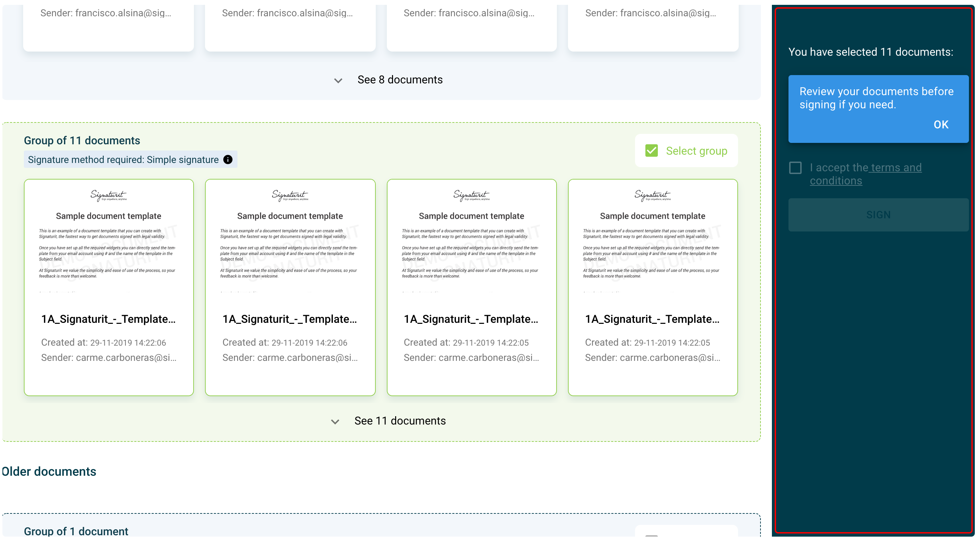The width and height of the screenshot is (980, 547).
Task: Click the Select group label text
Action: [696, 151]
